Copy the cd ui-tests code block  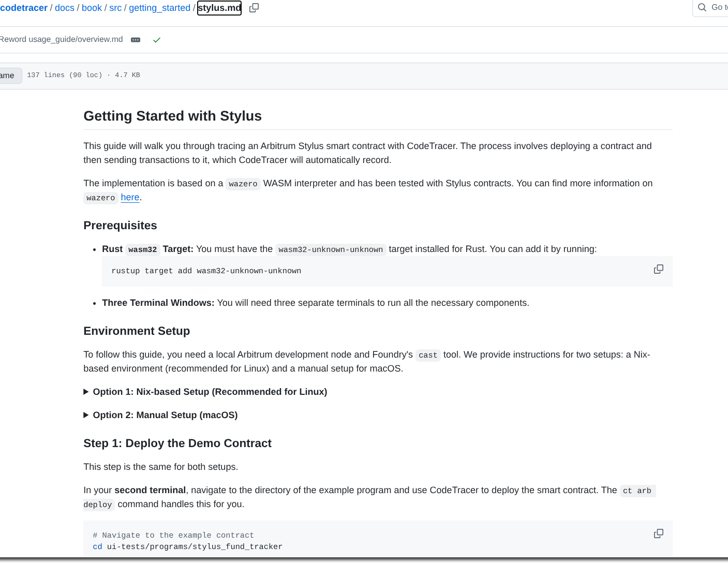(658, 534)
